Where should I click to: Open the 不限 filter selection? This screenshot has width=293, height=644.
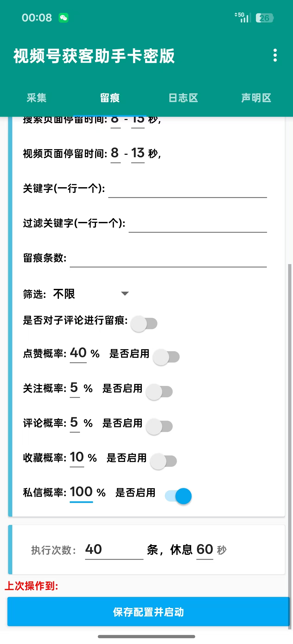tap(64, 294)
